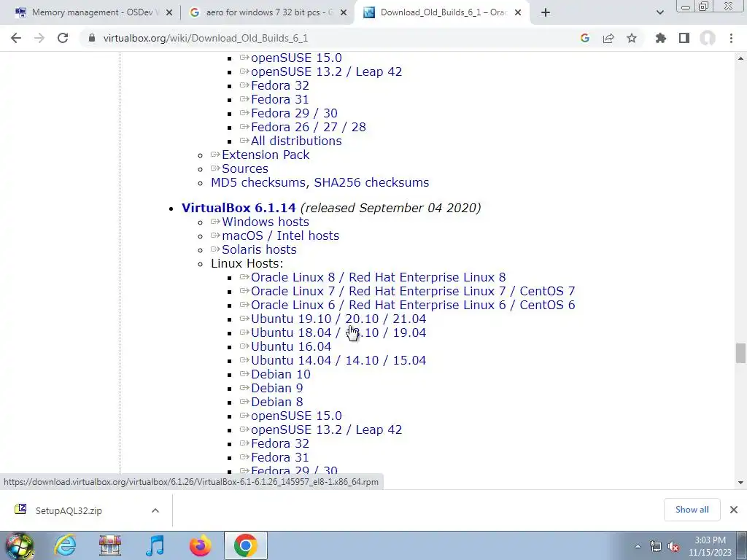Open Chrome's three-dot menu
Screen dimensions: 747x560
coord(731,38)
